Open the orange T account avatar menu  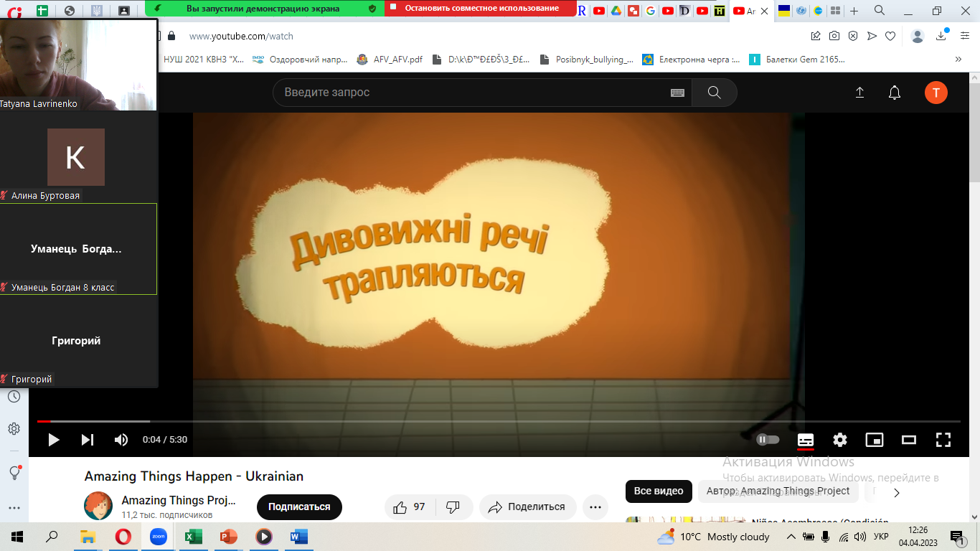(x=936, y=93)
